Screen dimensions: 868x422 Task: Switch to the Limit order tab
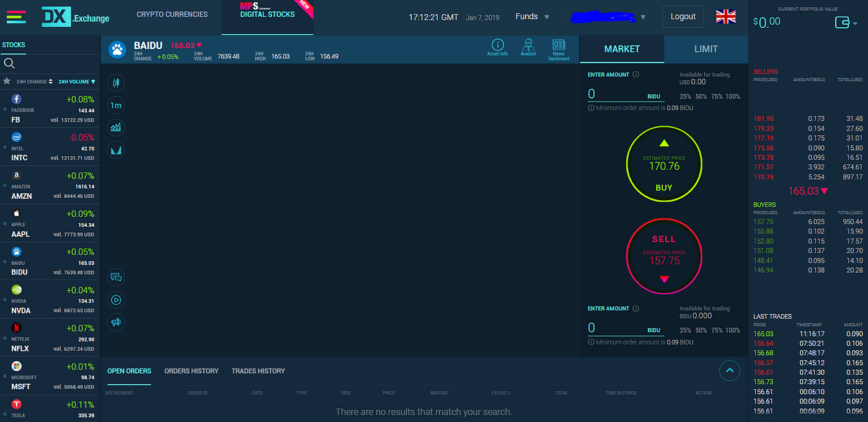click(706, 49)
